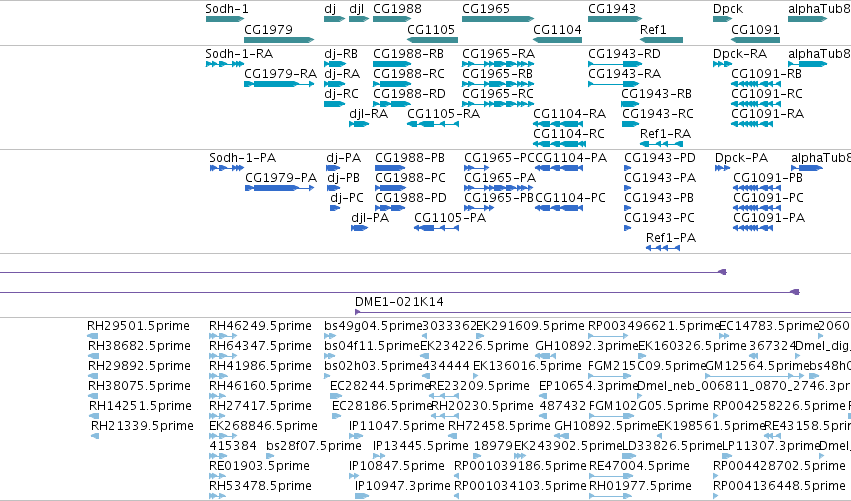Click the CG1988 gene label

397,9
